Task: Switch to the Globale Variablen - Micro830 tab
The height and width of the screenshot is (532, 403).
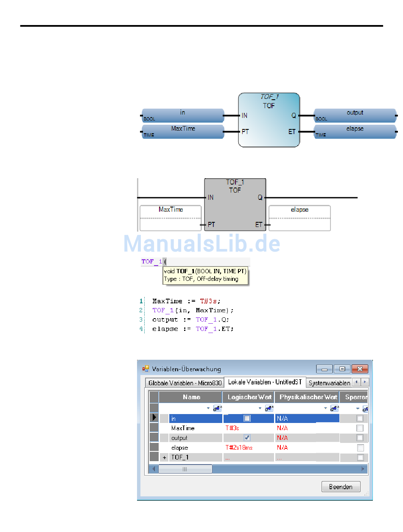Action: coord(185,383)
